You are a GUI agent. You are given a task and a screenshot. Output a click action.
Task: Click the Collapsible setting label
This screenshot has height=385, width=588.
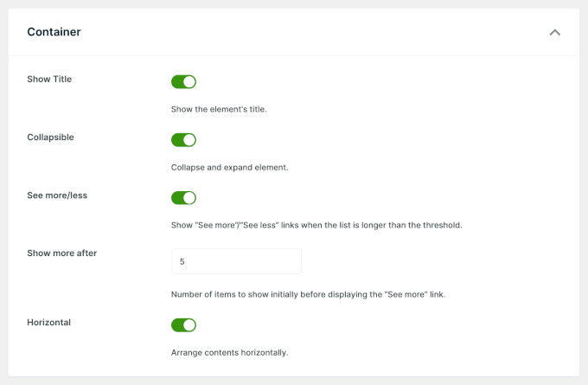[51, 137]
